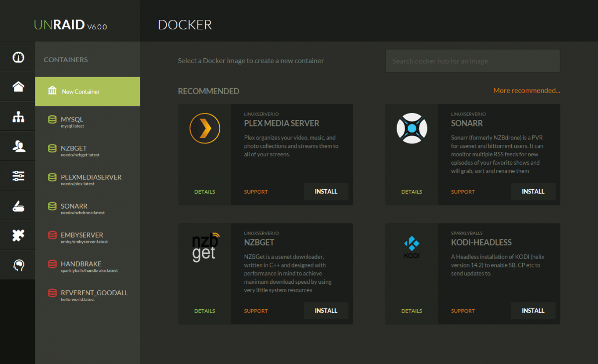The height and width of the screenshot is (364, 598).
Task: Open the network hierarchy icon in sidebar
Action: click(x=18, y=117)
